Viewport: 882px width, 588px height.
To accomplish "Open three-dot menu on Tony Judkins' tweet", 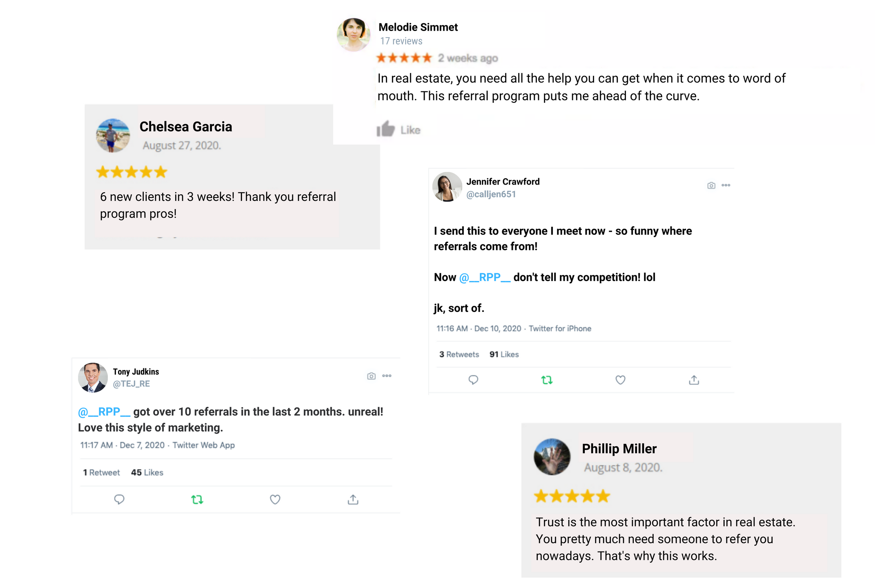I will pyautogui.click(x=387, y=376).
